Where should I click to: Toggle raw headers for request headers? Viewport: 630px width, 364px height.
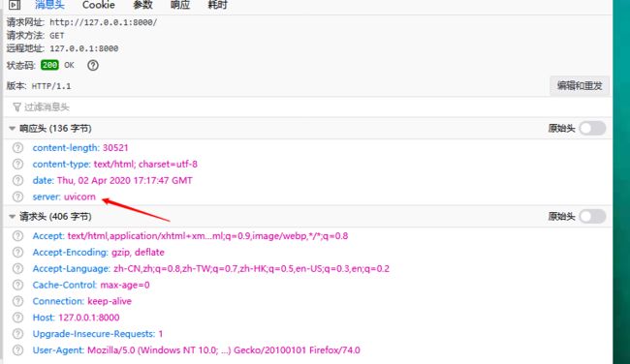click(592, 216)
